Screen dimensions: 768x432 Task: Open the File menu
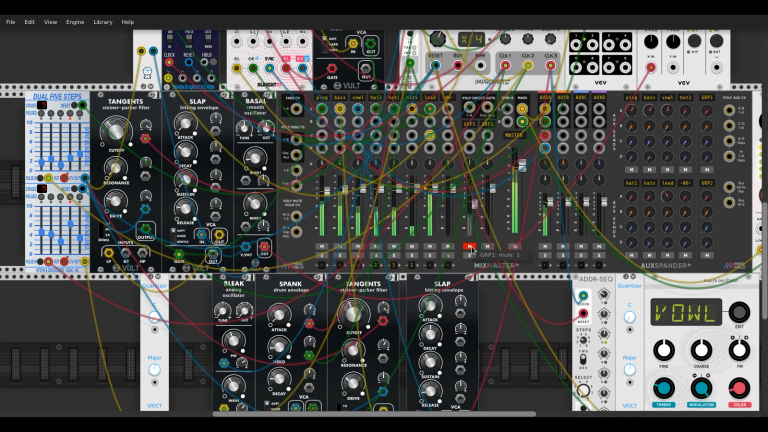coord(10,22)
